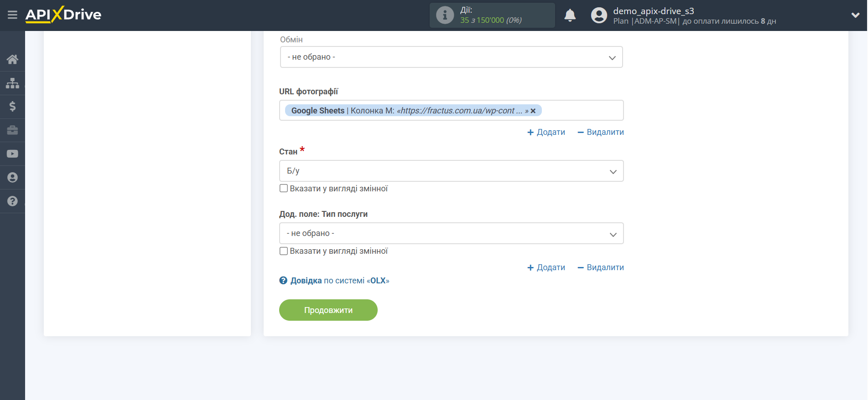The height and width of the screenshot is (400, 868).
Task: Expand the account menu chevron
Action: (x=855, y=15)
